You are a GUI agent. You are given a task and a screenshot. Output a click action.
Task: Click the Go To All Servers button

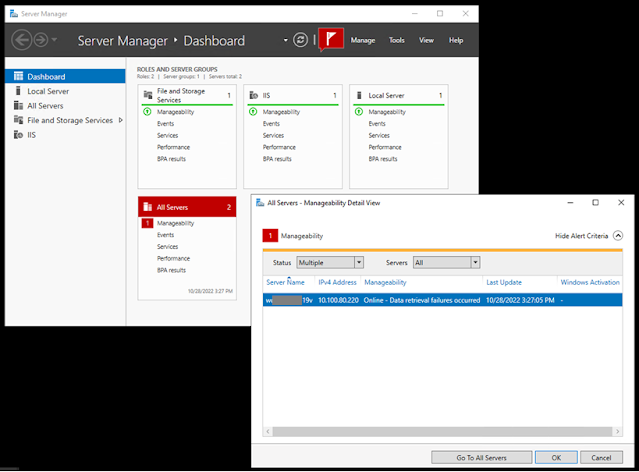pos(482,458)
